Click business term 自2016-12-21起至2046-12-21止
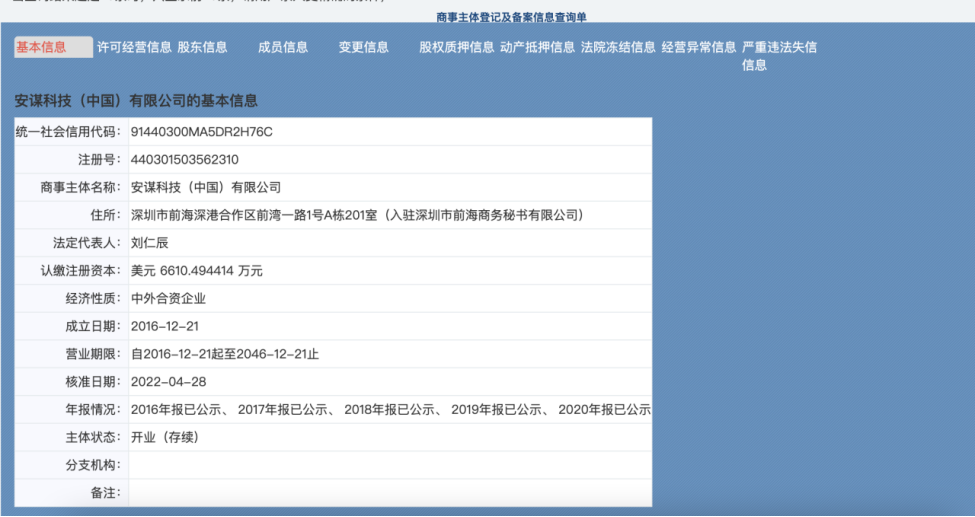The image size is (975, 517). [224, 355]
